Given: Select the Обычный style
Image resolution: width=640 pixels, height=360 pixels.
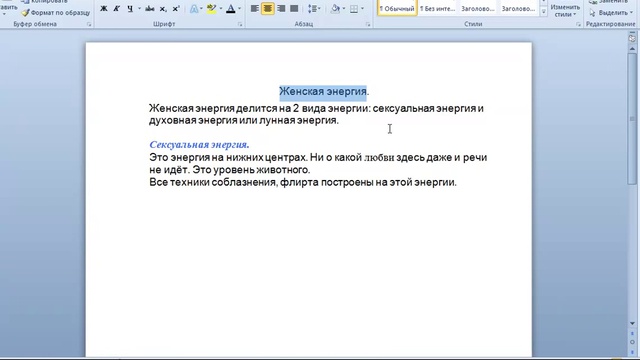Looking at the screenshot, I should pyautogui.click(x=397, y=8).
